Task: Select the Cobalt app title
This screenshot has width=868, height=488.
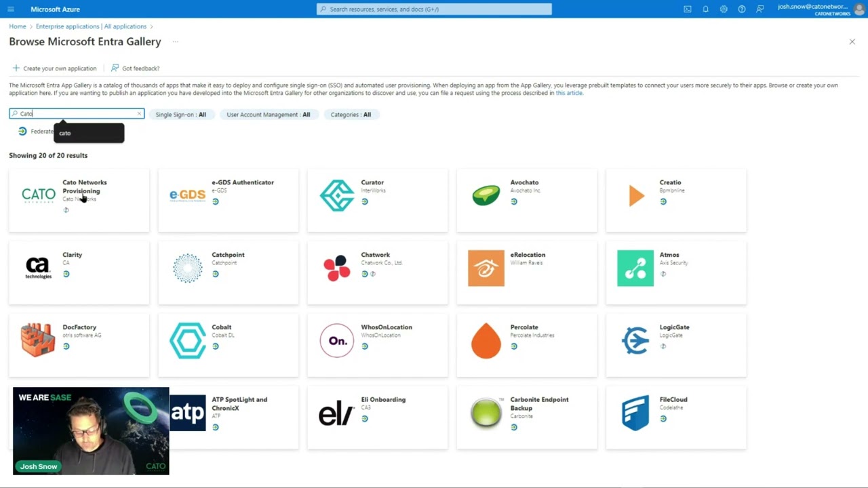Action: 221,327
